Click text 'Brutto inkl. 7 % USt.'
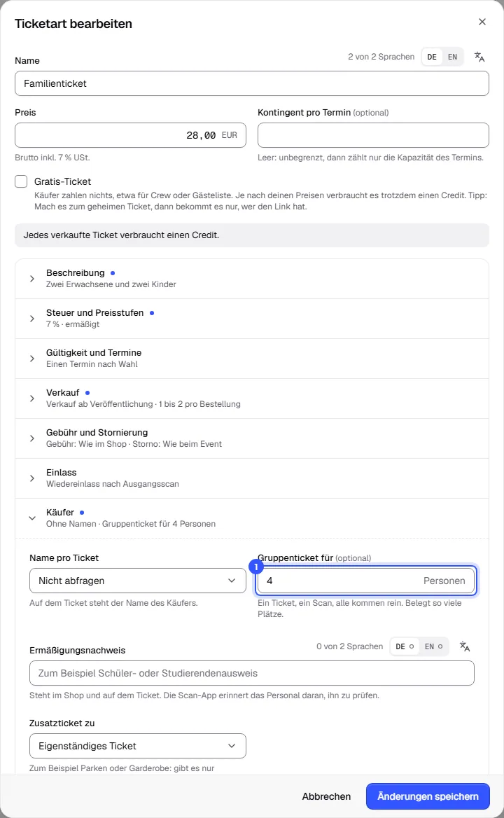The width and height of the screenshot is (504, 818). tap(52, 157)
